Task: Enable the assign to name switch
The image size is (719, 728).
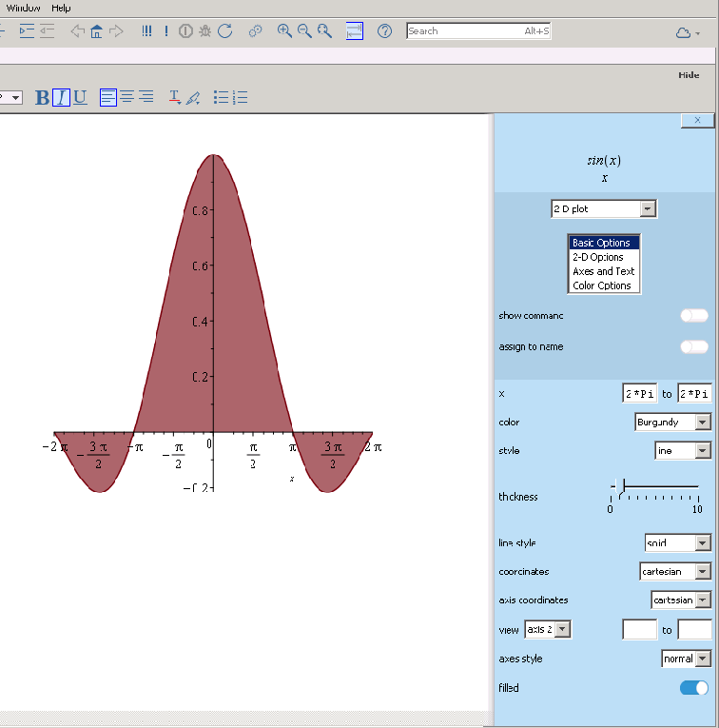Action: [x=694, y=347]
